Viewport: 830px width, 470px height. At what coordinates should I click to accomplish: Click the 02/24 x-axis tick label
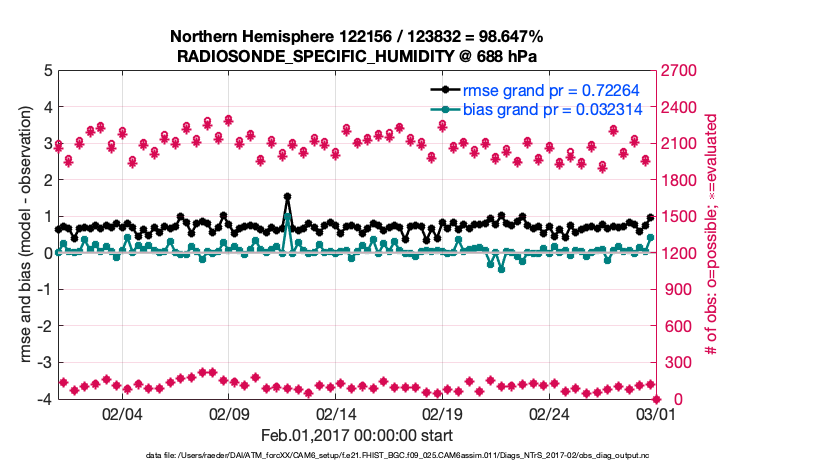549,414
